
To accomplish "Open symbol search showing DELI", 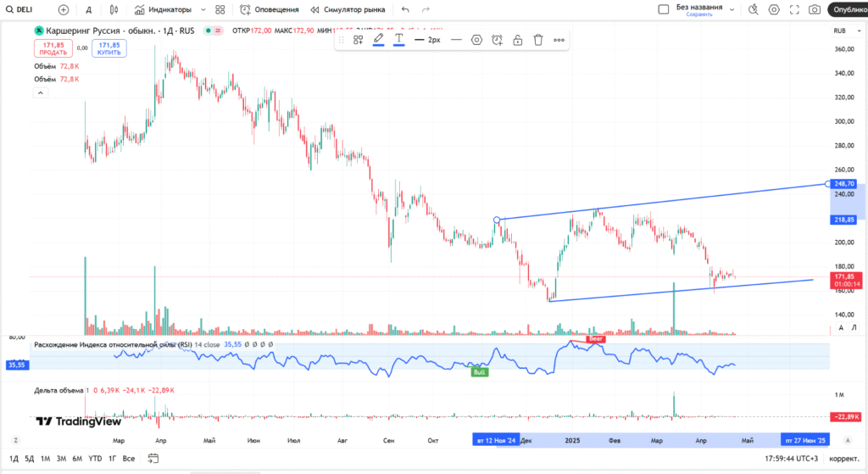I will click(19, 9).
